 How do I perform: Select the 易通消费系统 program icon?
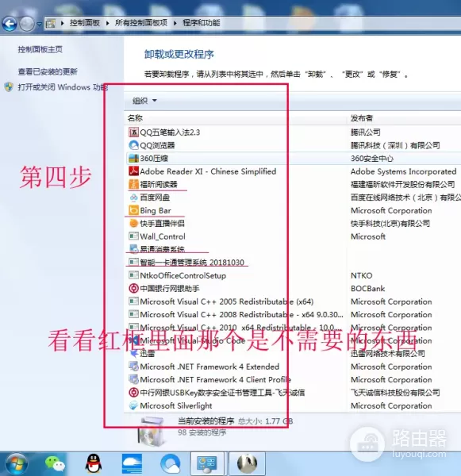(x=133, y=249)
